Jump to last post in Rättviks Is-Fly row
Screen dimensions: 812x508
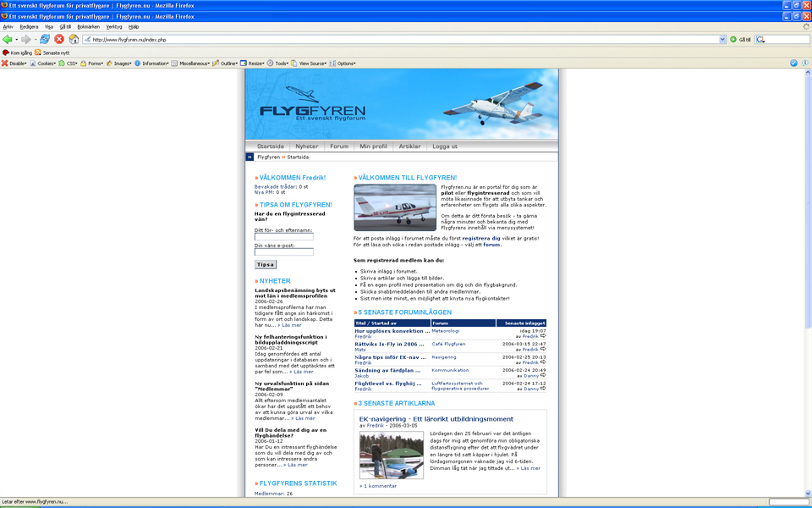pyautogui.click(x=543, y=350)
